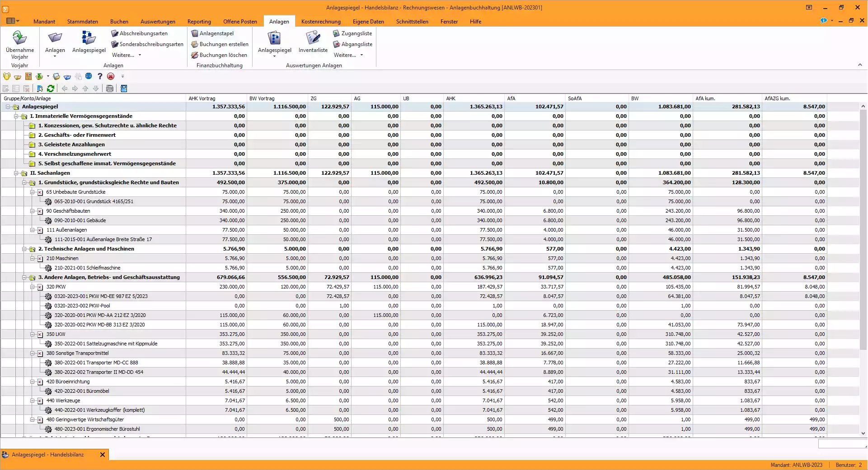Collapse the II. Sachanlagen node
The width and height of the screenshot is (868, 470).
point(16,173)
